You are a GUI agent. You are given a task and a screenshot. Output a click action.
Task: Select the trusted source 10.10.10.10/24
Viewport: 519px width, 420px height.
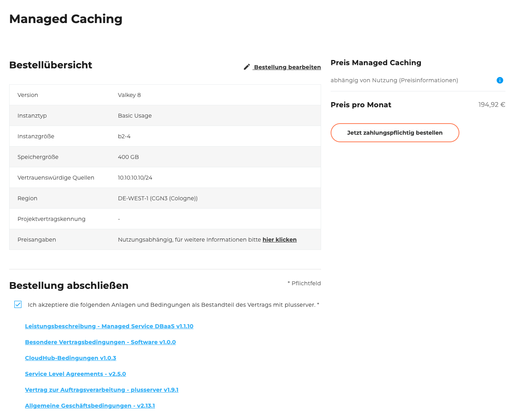pos(135,178)
